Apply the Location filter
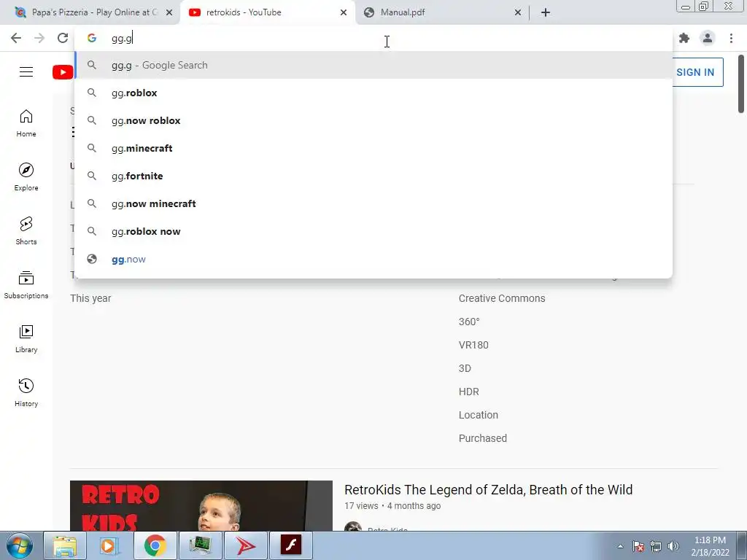This screenshot has width=747, height=560. click(479, 415)
